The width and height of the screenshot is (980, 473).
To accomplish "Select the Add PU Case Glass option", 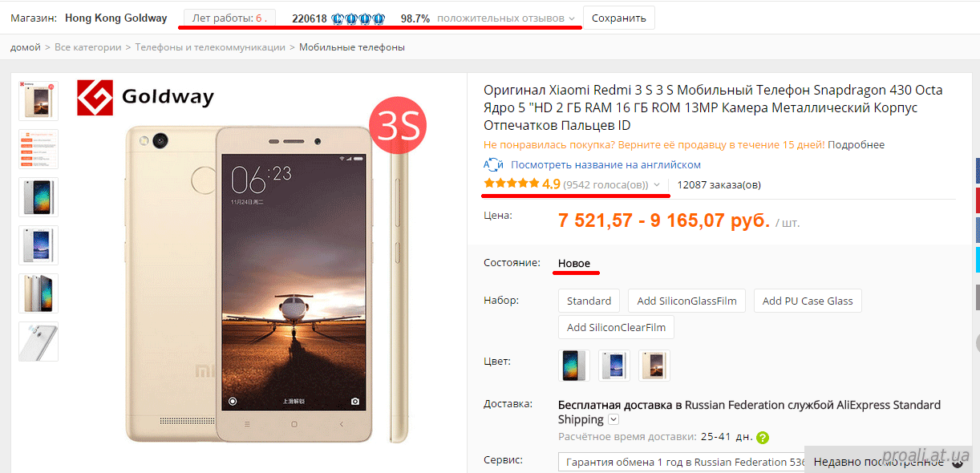I will point(808,301).
